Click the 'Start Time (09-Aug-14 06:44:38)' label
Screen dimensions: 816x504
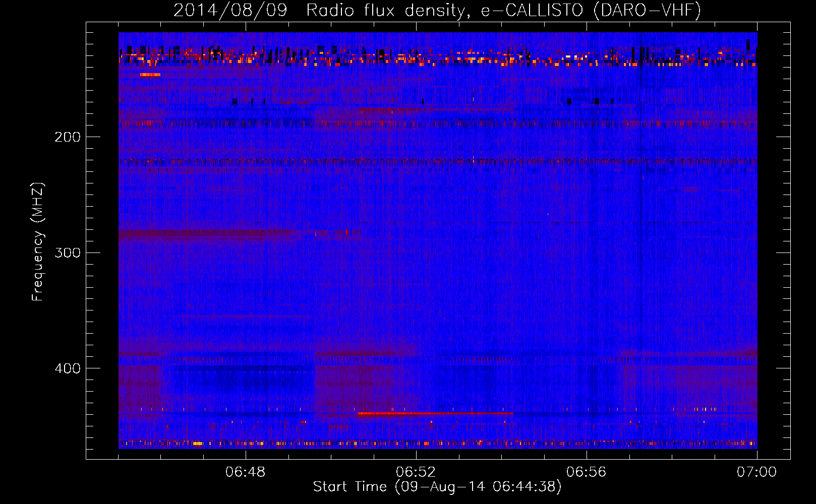coord(437,487)
